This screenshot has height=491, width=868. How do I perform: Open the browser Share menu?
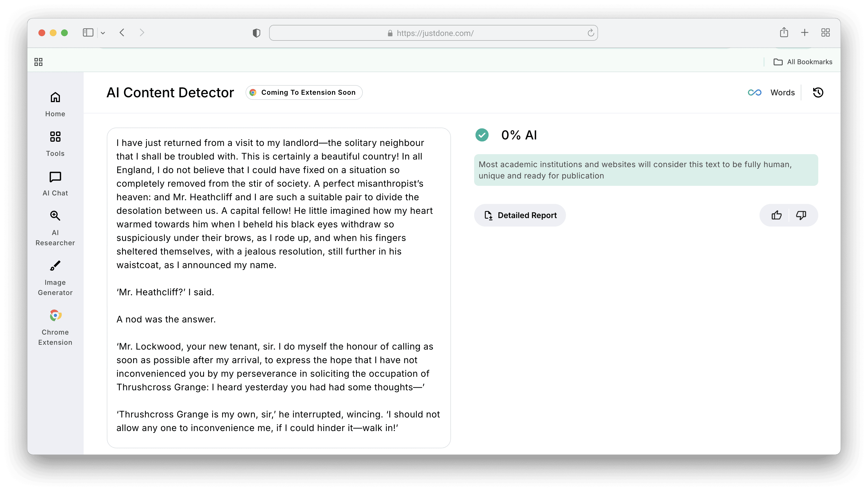[x=784, y=33]
